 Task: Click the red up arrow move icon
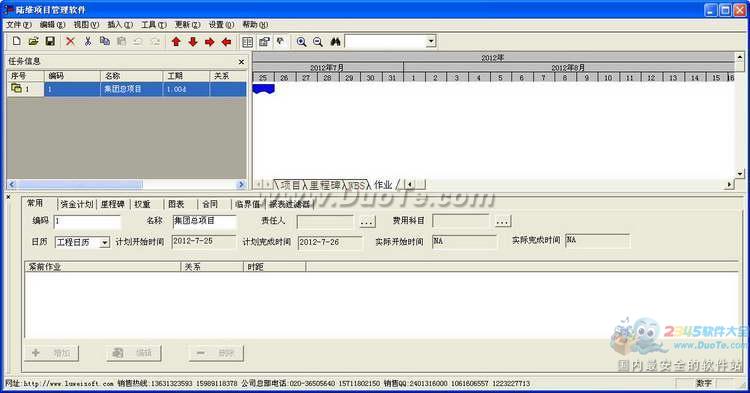[176, 42]
